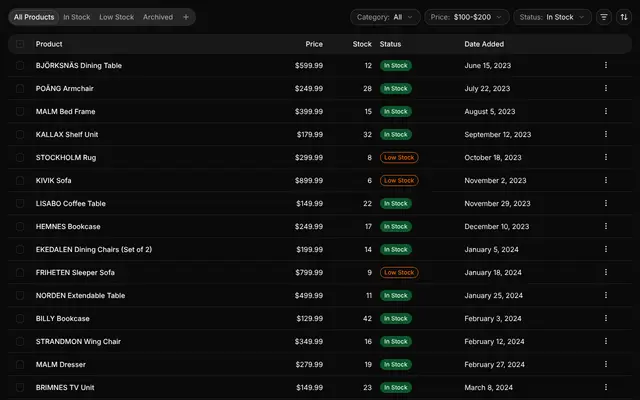
Task: Click the Date Added column header
Action: coord(484,44)
